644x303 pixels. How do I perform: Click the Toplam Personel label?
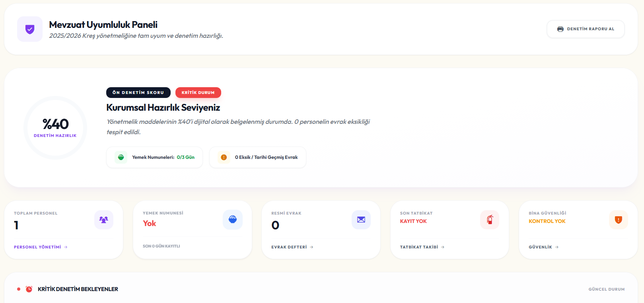[x=36, y=213]
